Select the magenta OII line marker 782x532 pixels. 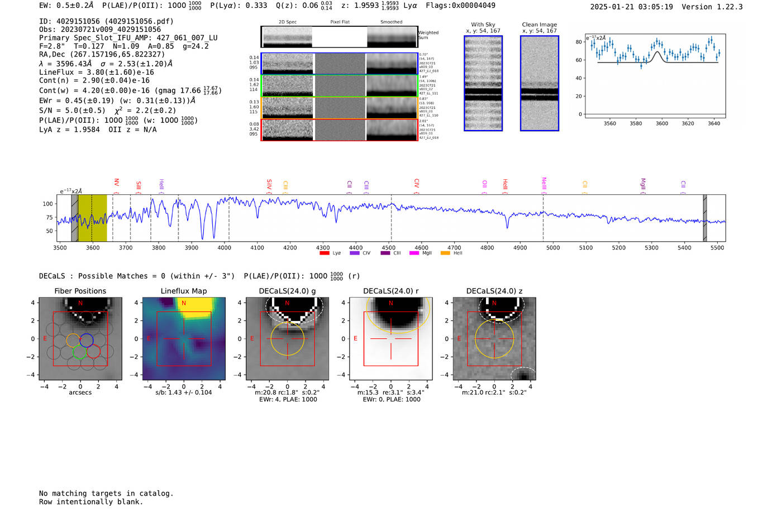[484, 186]
